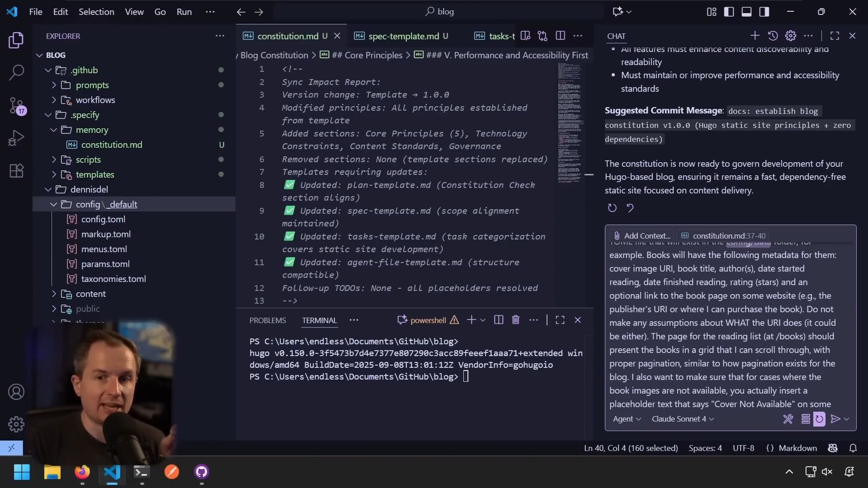Open the Extensions view
868x488 pixels.
(16, 171)
